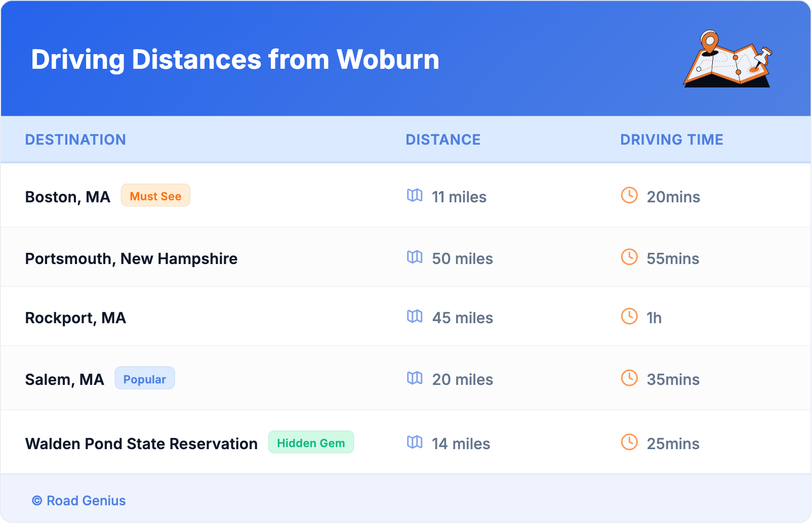The width and height of the screenshot is (812, 523).
Task: Click the clock icon beside 35mins
Action: click(629, 378)
